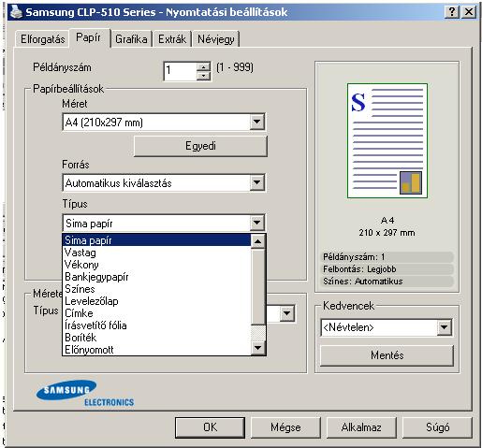482x448 pixels.
Task: Click the Példányszám copies input field
Action: tap(181, 71)
